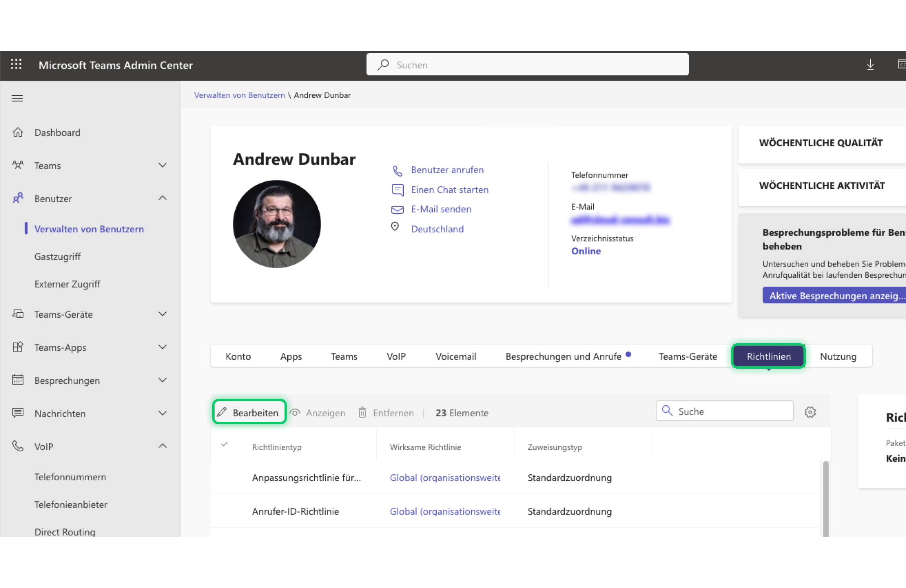Click the table's vertical scrollbar
This screenshot has width=906, height=588.
[x=826, y=499]
